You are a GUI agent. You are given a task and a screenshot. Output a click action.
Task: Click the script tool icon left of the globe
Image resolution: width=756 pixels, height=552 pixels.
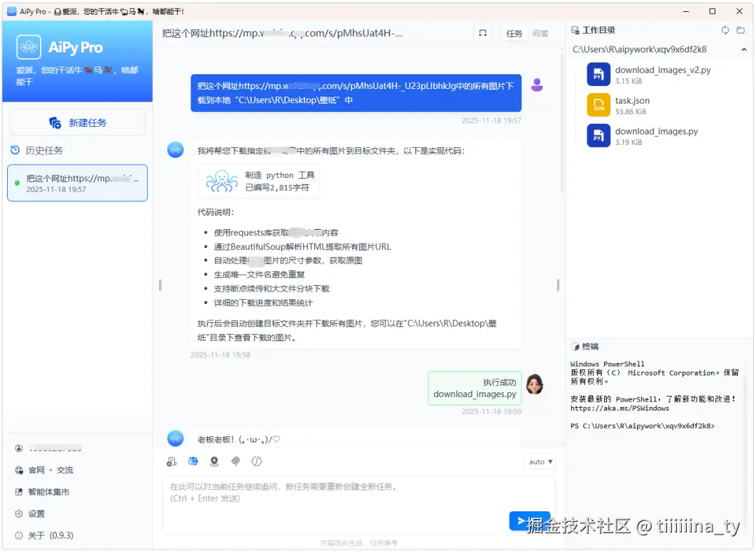coord(171,461)
